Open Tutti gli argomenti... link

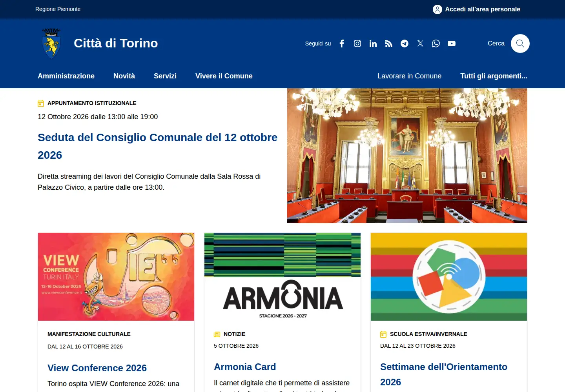pyautogui.click(x=494, y=76)
